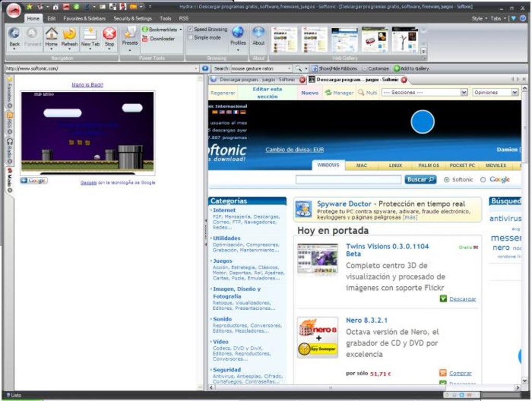Click the blue help icon top right
The height and width of the screenshot is (401, 532).
click(x=524, y=18)
